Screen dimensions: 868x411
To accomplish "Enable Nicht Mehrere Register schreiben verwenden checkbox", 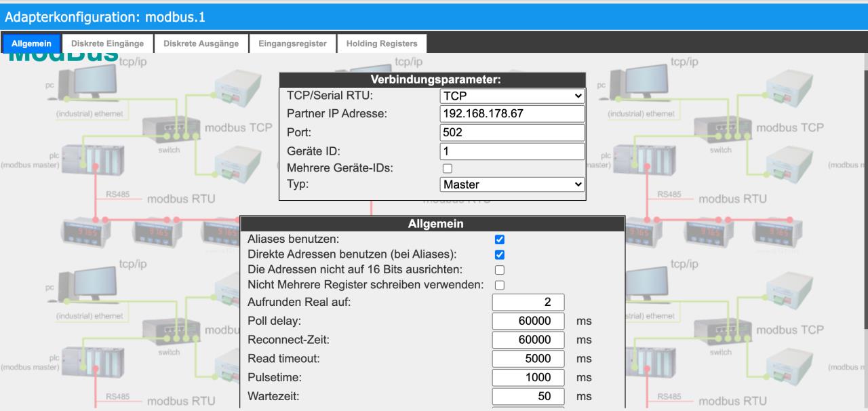I will point(500,286).
